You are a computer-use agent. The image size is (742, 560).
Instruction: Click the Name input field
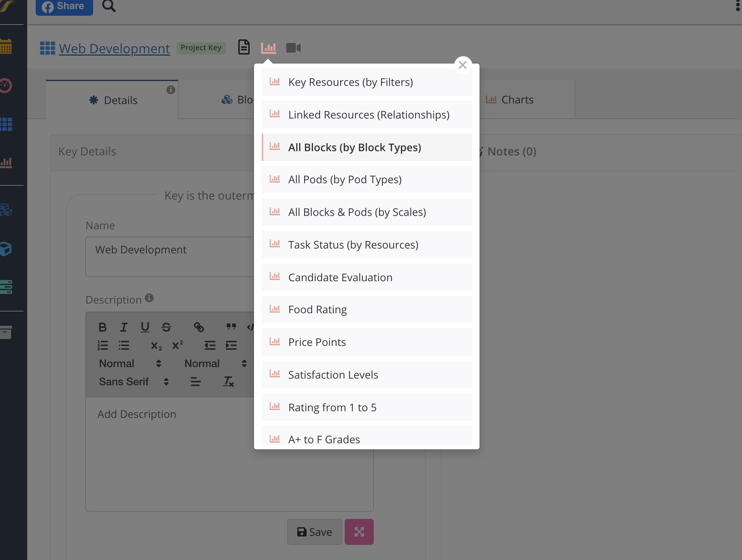tap(170, 257)
